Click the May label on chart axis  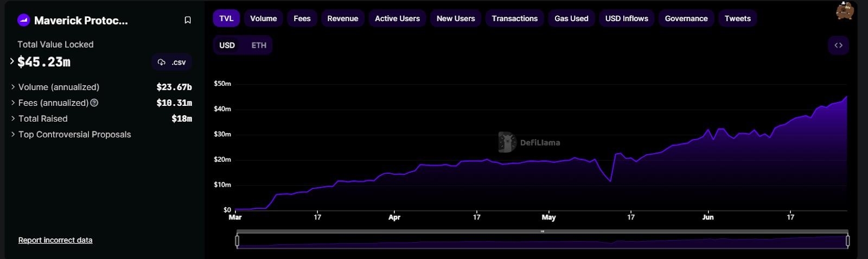[x=548, y=217]
